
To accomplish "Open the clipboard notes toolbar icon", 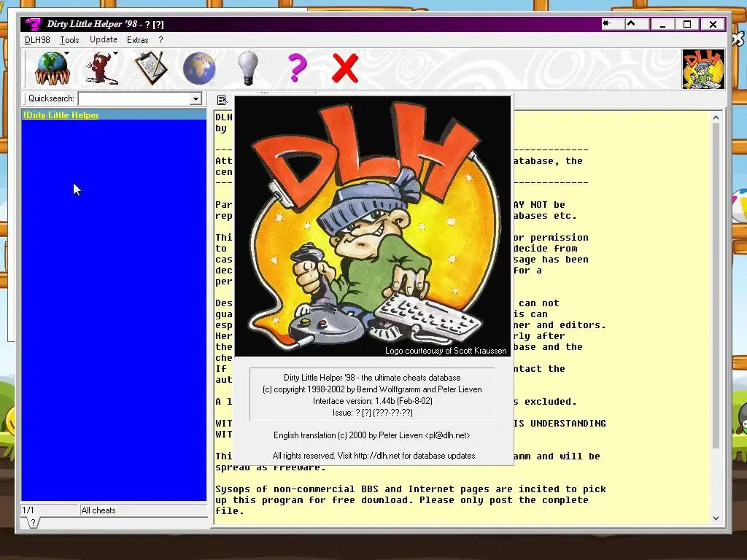I will (151, 69).
